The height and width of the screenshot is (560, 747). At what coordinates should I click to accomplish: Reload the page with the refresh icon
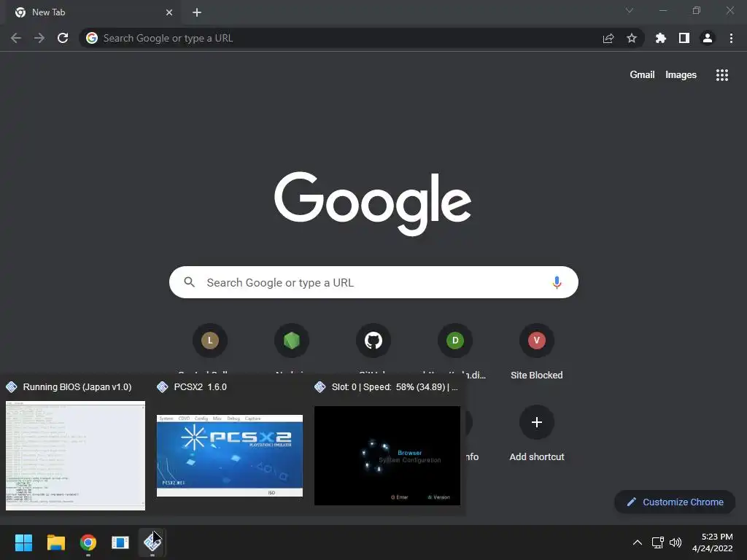pyautogui.click(x=63, y=38)
